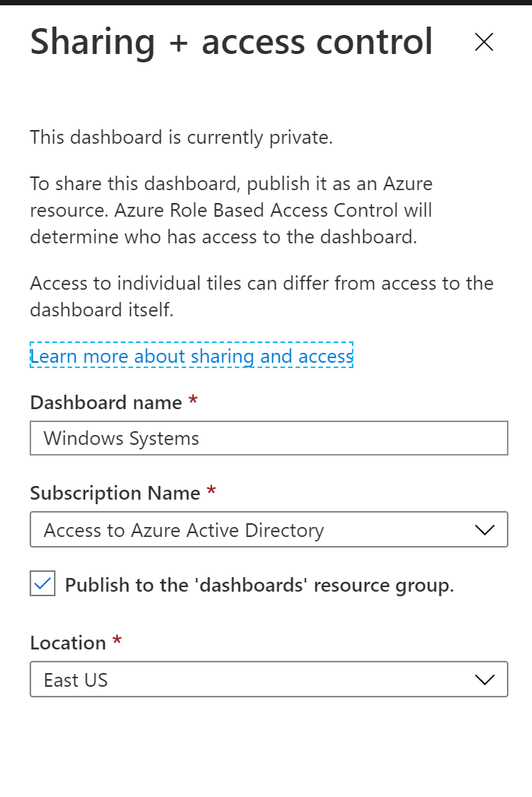Click the Location label
532x797 pixels.
click(65, 643)
